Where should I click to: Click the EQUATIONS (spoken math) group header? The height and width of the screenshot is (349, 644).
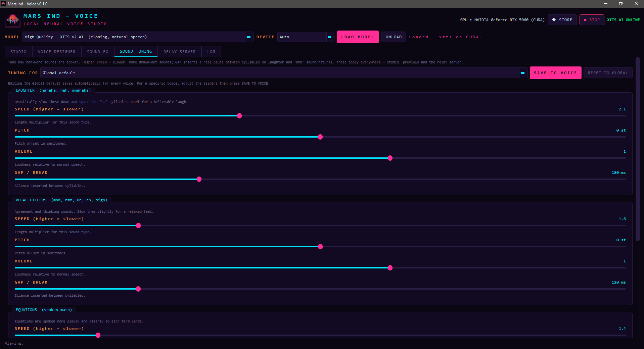pyautogui.click(x=44, y=310)
